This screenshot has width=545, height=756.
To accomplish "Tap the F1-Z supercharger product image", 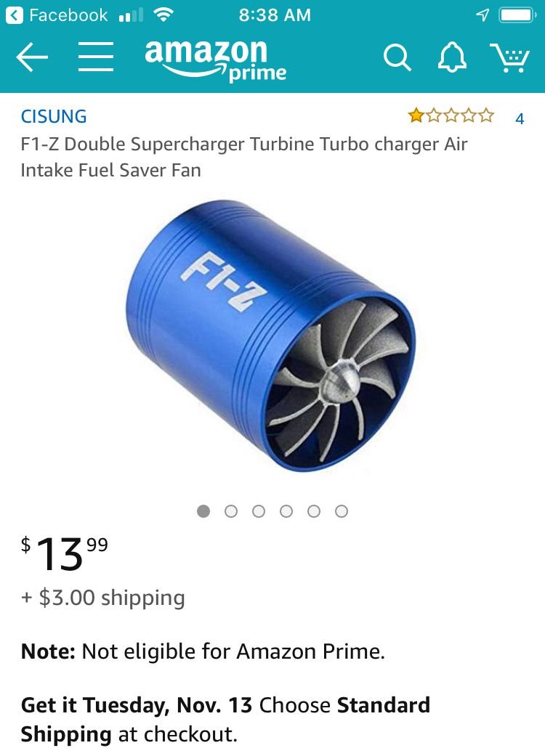I will [270, 334].
